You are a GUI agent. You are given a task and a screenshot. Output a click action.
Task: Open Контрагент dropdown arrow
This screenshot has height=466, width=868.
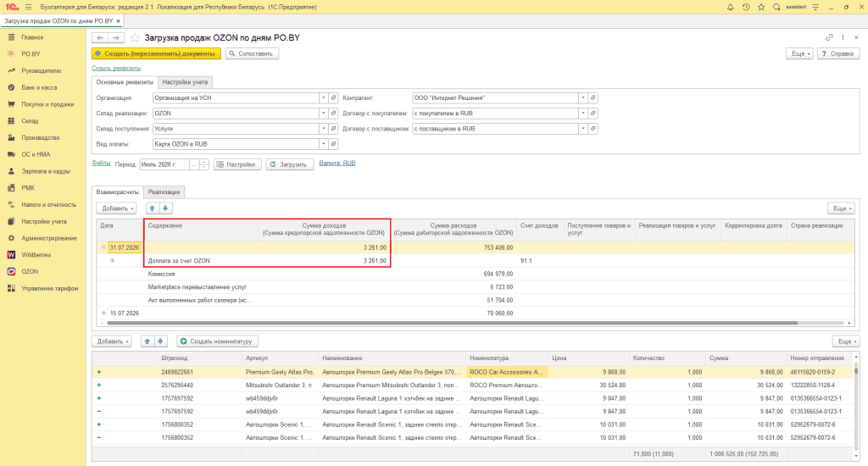coord(583,98)
